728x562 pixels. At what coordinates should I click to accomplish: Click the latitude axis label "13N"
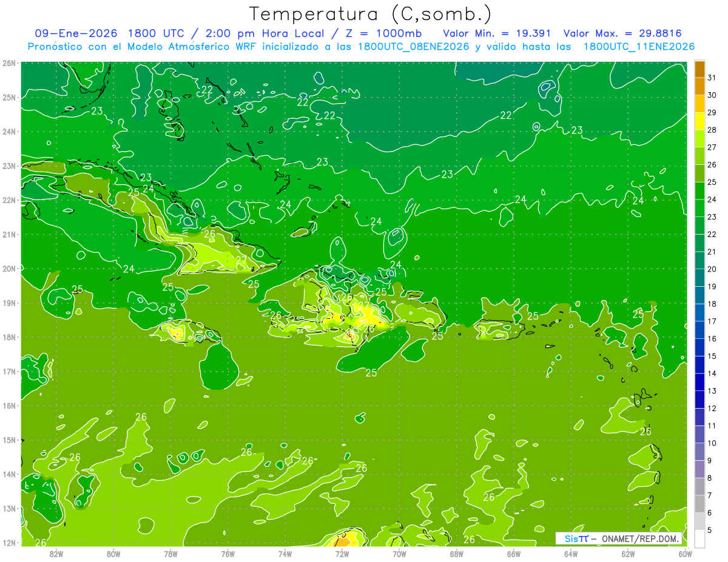click(9, 509)
